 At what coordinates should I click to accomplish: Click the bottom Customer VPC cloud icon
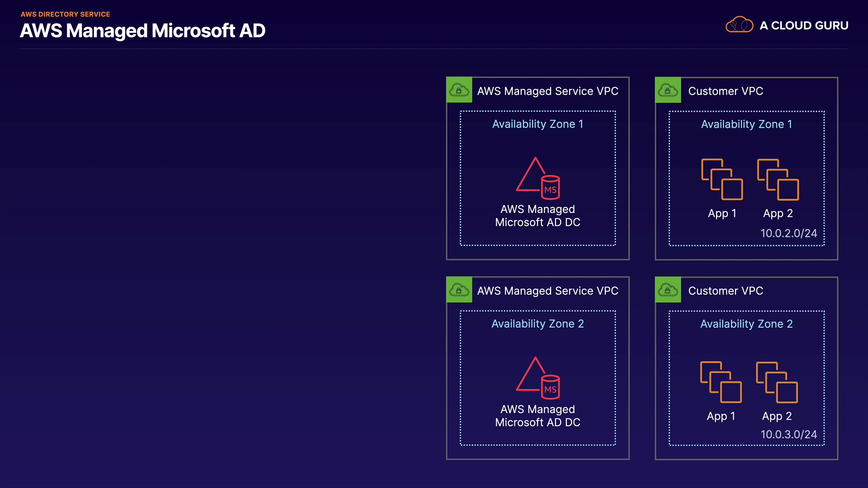(x=668, y=290)
